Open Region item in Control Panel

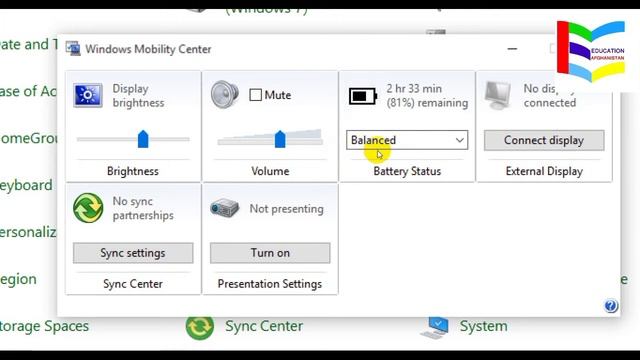(x=18, y=280)
